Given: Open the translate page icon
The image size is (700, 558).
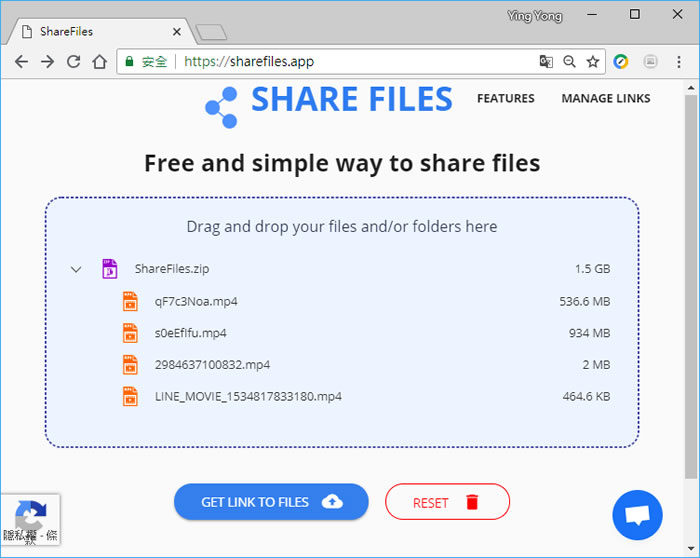Looking at the screenshot, I should coord(546,61).
